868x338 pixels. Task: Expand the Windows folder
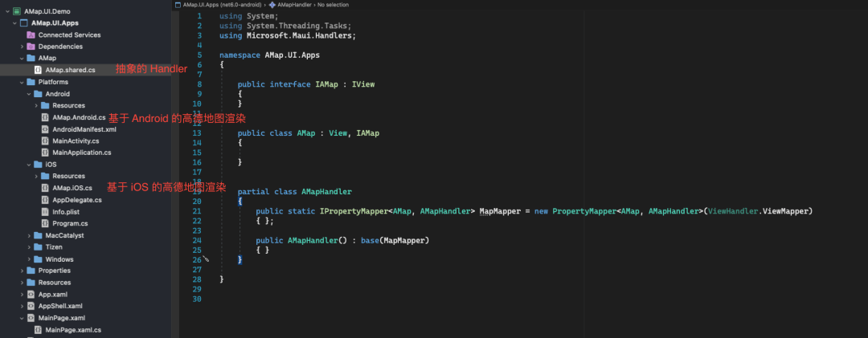pos(30,259)
